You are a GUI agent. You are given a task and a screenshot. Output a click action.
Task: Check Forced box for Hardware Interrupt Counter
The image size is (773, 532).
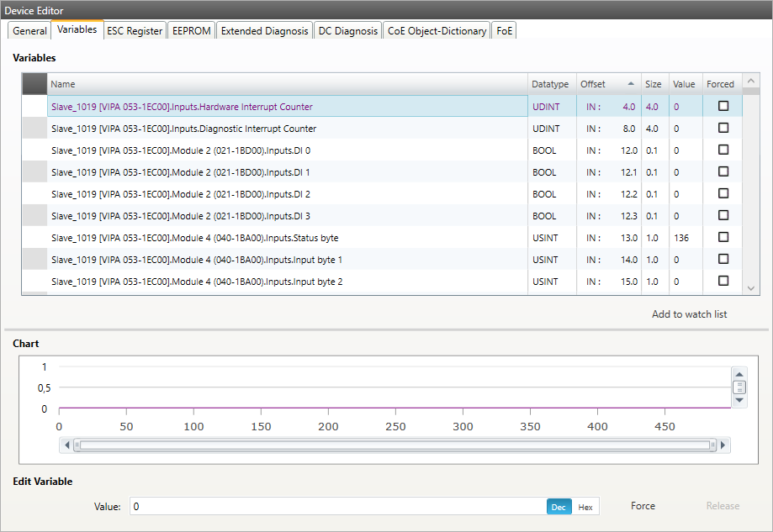point(723,107)
